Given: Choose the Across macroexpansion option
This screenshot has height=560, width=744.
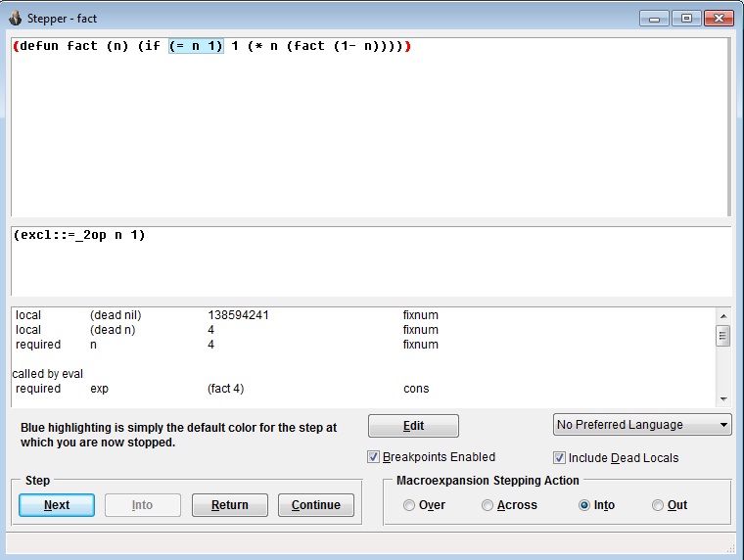Looking at the screenshot, I should point(488,505).
